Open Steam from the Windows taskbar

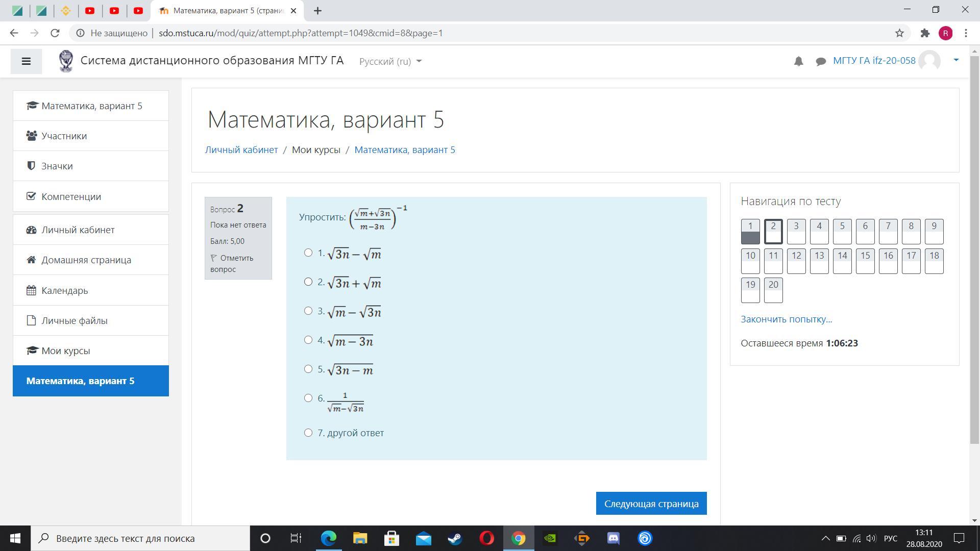pos(454,538)
